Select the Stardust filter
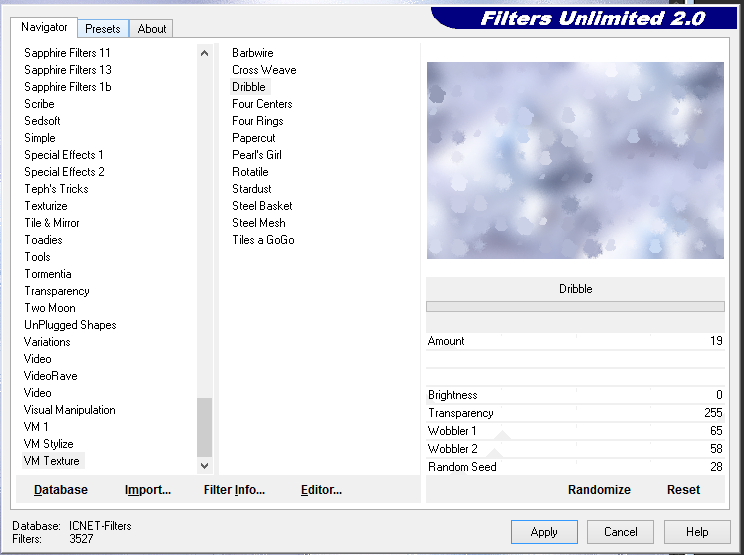The image size is (744, 555). pyautogui.click(x=252, y=189)
